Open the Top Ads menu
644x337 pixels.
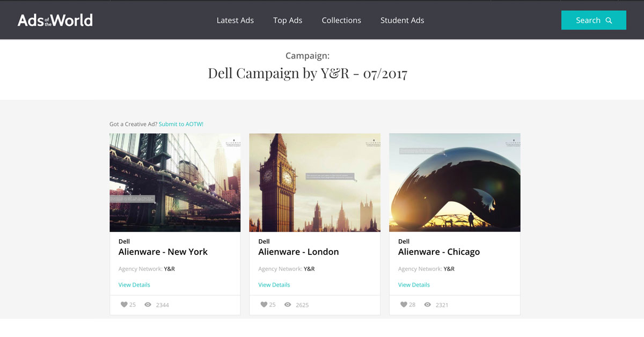[288, 20]
